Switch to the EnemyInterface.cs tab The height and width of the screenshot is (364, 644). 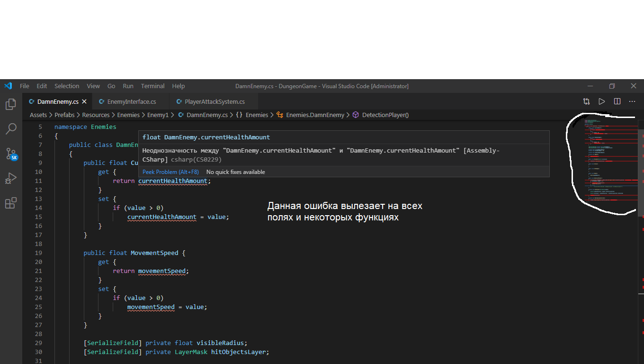click(x=131, y=101)
